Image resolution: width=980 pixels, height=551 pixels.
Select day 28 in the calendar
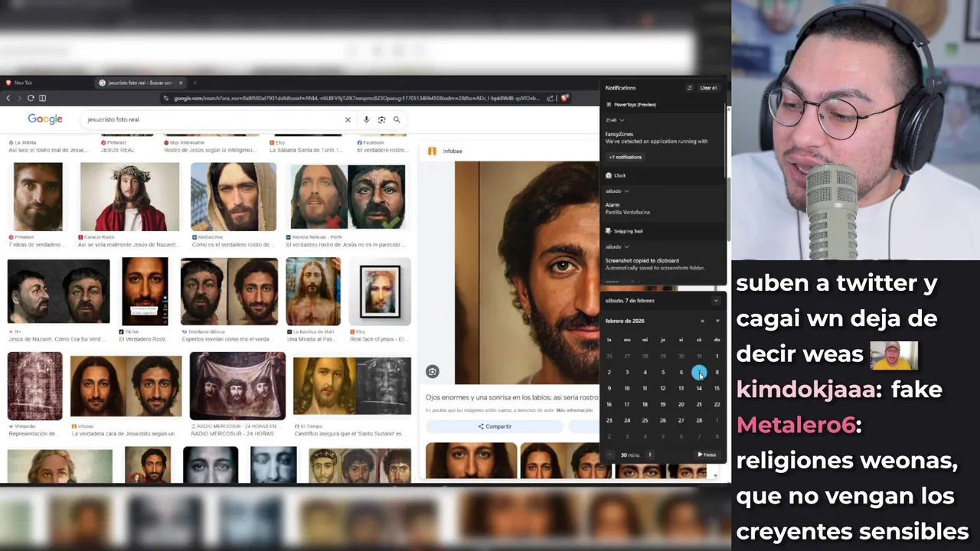(699, 420)
